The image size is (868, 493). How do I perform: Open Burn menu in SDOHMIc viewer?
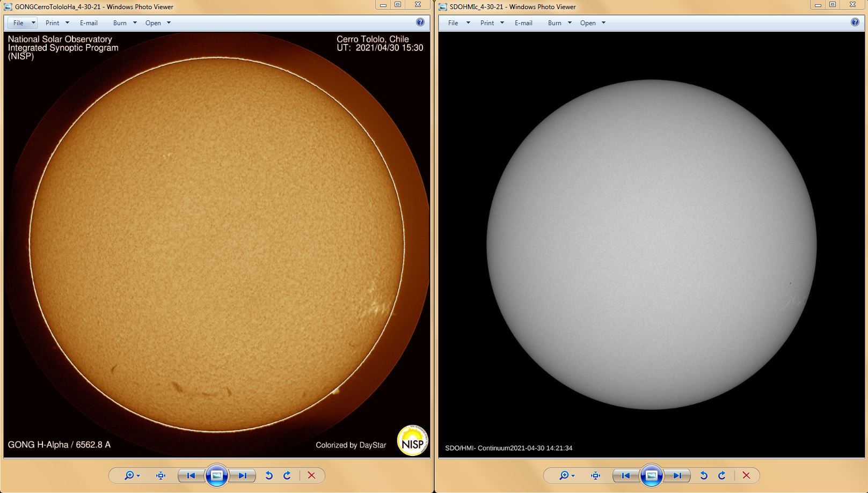coord(555,23)
